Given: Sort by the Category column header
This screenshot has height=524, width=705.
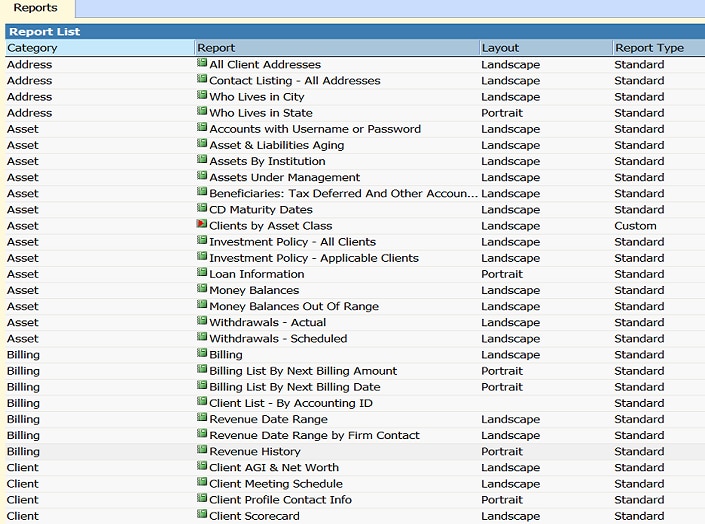Looking at the screenshot, I should pos(32,48).
